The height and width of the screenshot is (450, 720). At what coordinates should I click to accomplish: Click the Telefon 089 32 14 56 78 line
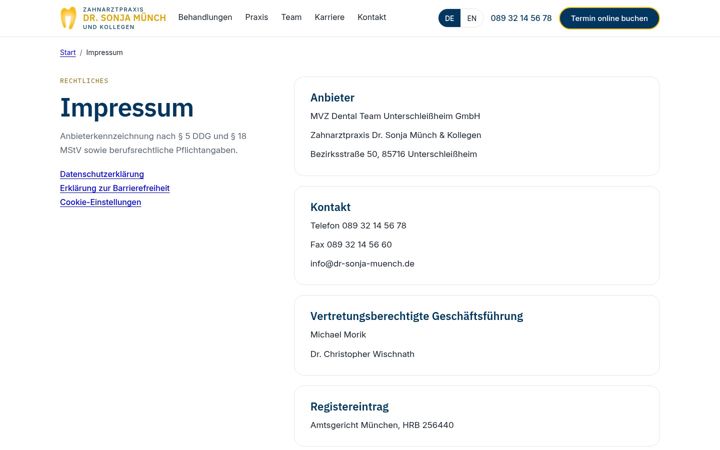click(x=358, y=226)
